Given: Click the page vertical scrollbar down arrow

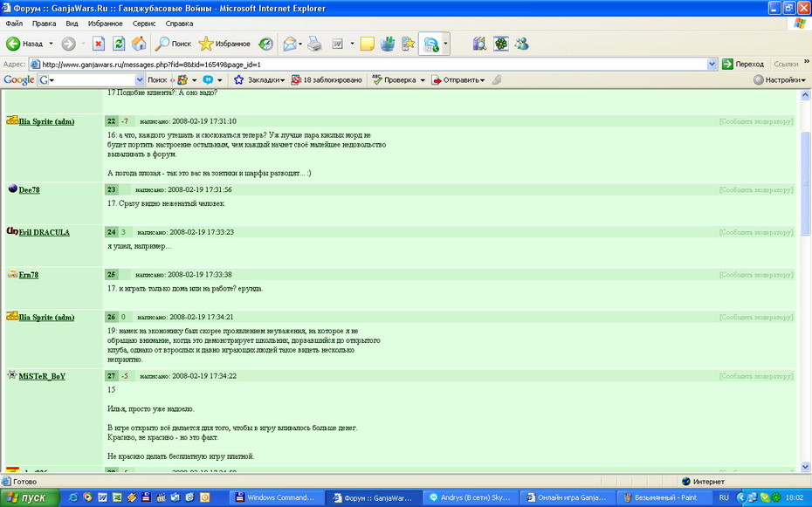Looking at the screenshot, I should pos(805,467).
